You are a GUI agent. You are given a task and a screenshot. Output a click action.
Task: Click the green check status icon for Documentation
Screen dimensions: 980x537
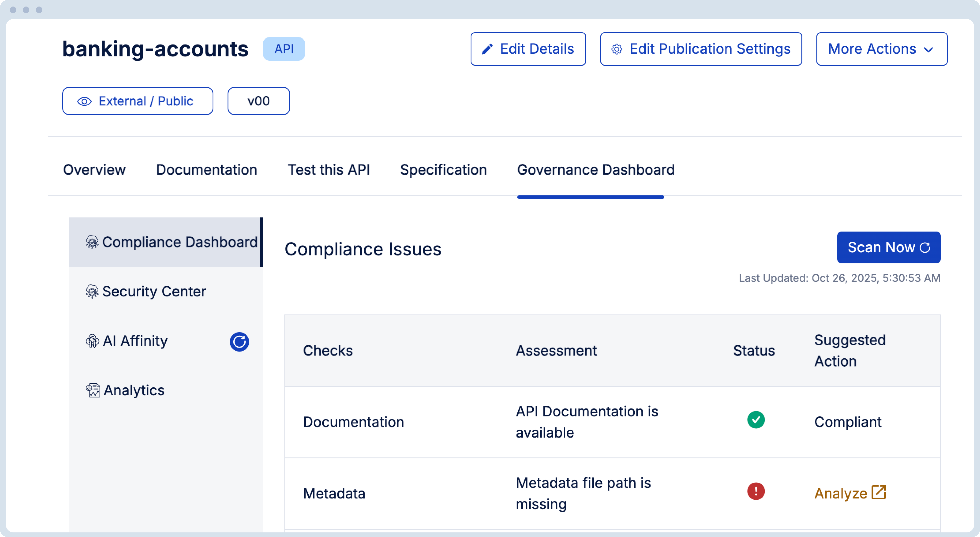[756, 420]
